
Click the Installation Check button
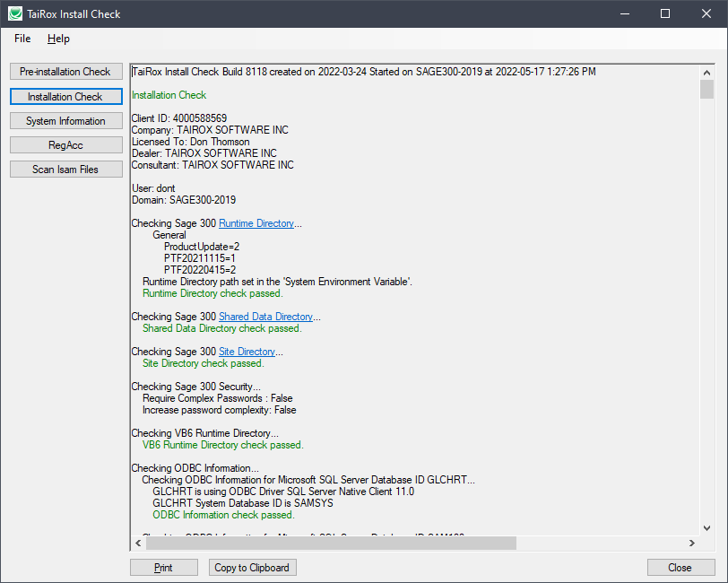click(x=66, y=97)
